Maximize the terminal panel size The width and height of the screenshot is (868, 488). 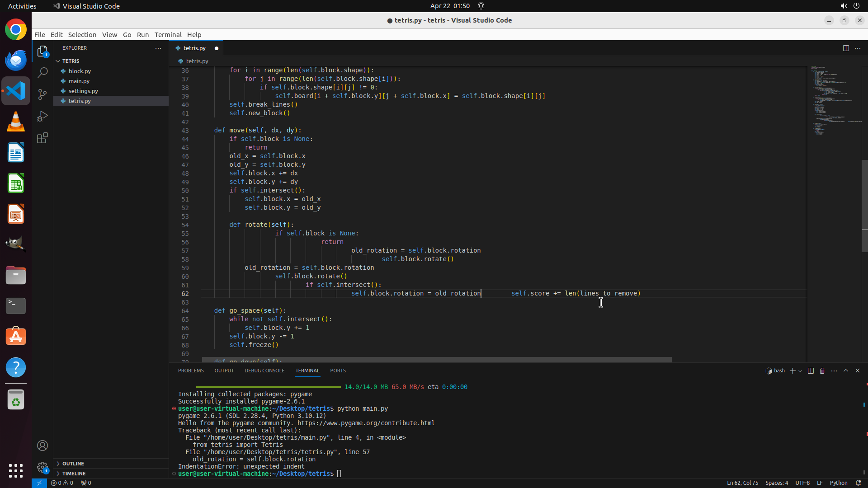(846, 371)
